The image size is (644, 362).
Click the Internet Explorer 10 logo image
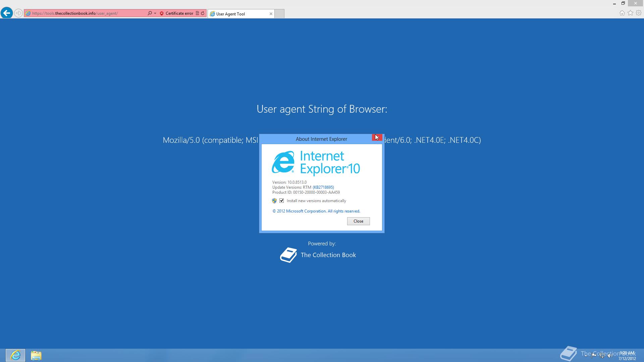click(x=316, y=163)
